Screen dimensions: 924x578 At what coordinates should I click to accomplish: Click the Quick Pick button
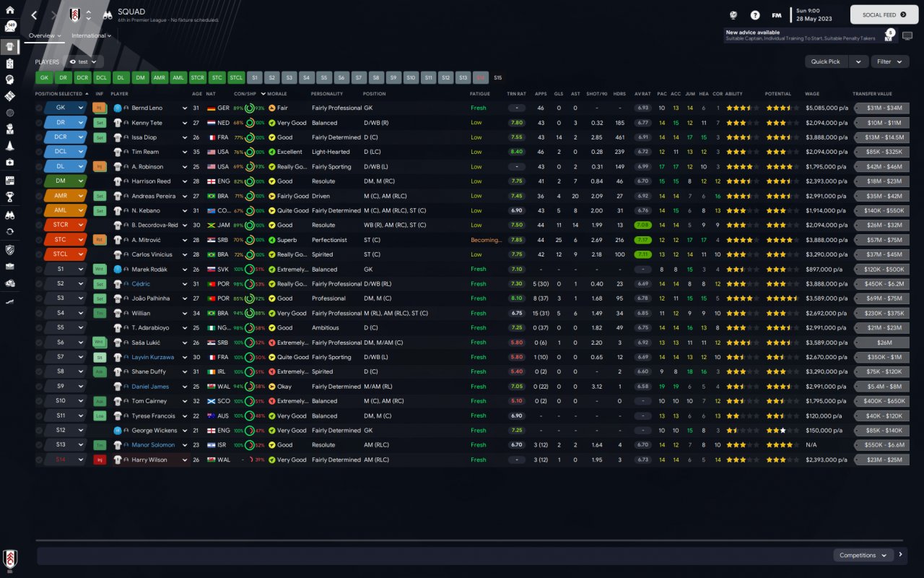827,62
